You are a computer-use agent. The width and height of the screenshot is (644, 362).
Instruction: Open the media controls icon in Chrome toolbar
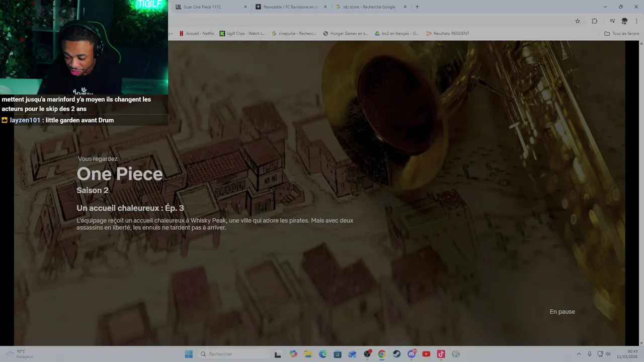click(x=612, y=21)
